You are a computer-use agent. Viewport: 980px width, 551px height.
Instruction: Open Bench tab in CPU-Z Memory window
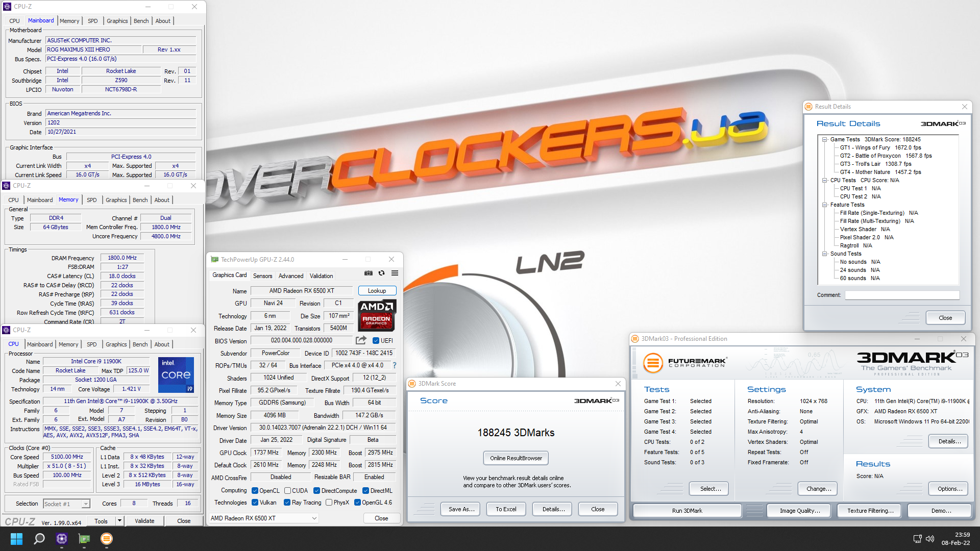(140, 200)
